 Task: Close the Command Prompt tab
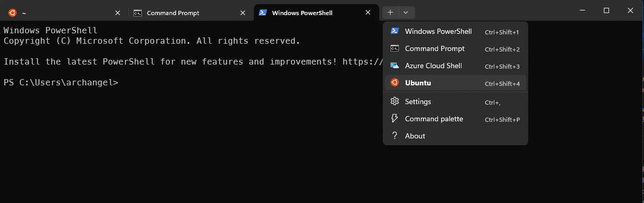[x=242, y=13]
